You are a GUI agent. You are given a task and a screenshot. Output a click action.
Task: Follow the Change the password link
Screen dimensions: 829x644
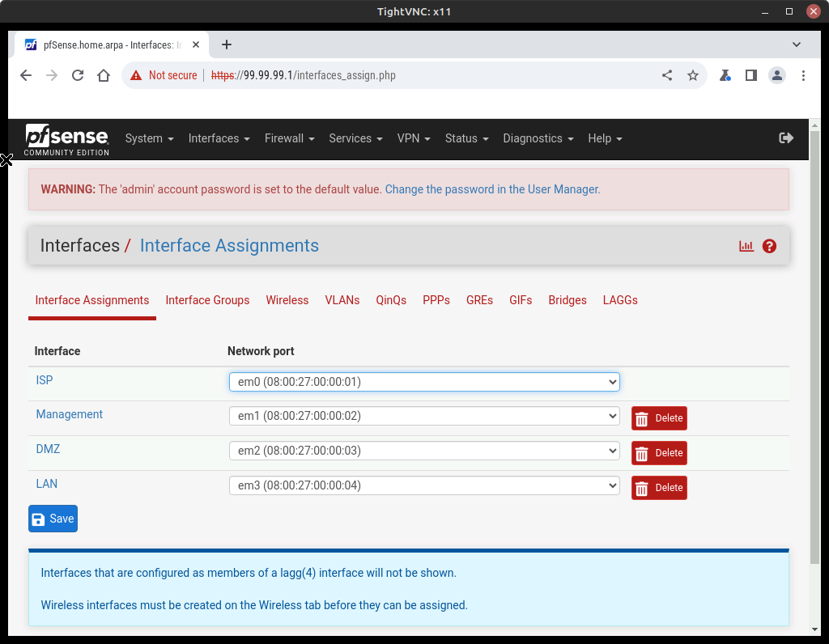(492, 189)
